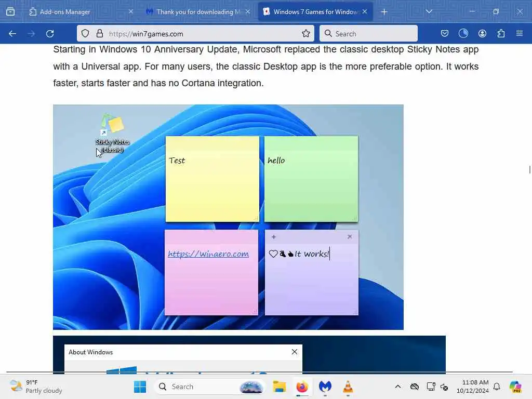
Task: Close the Windows 7 Games tab
Action: pos(365,11)
